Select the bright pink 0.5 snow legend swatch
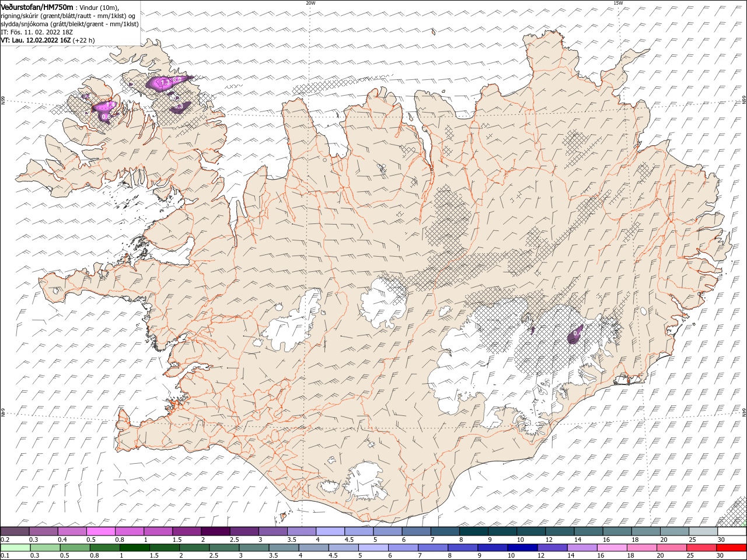747x560 pixels. click(100, 531)
